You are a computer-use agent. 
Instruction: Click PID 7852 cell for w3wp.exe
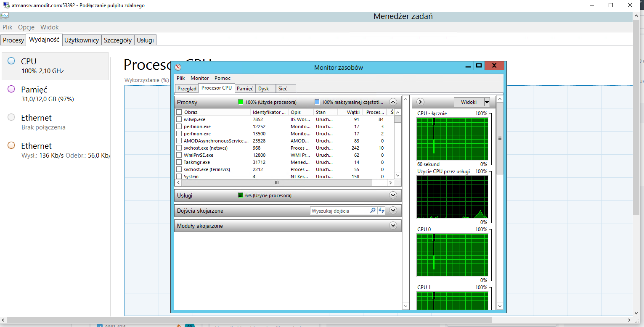[x=258, y=119]
